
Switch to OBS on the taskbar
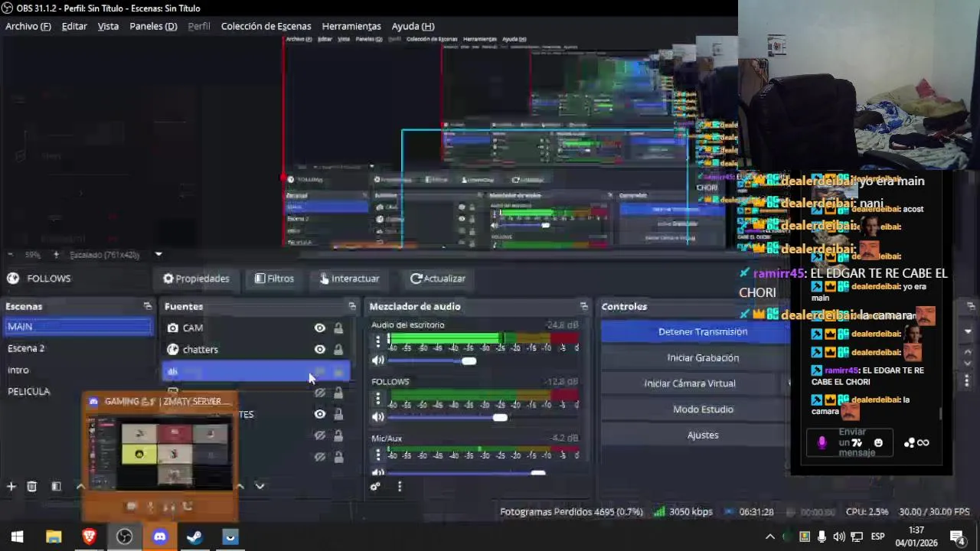click(x=124, y=536)
